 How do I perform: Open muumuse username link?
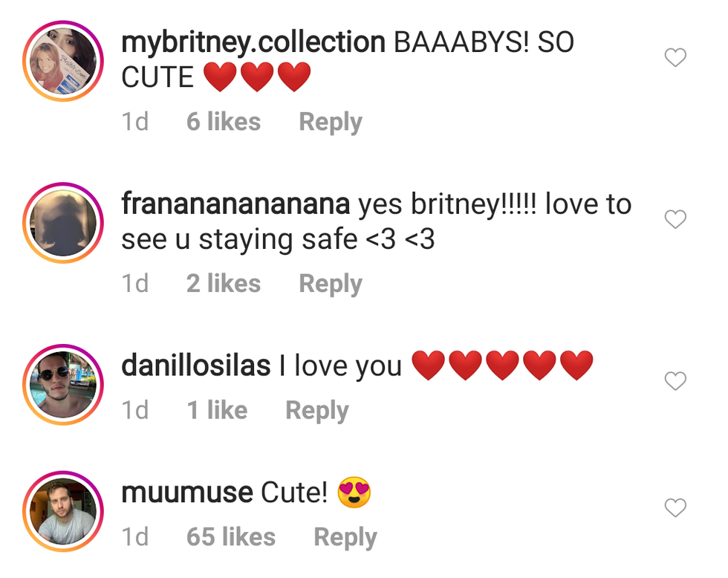[186, 493]
